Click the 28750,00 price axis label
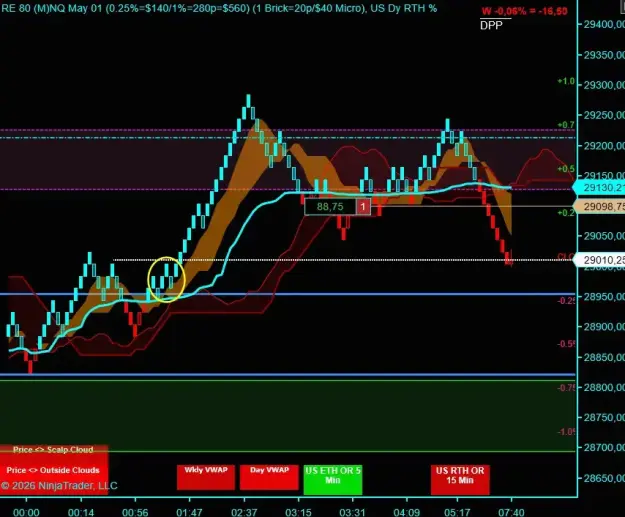625x517 pixels. click(604, 417)
